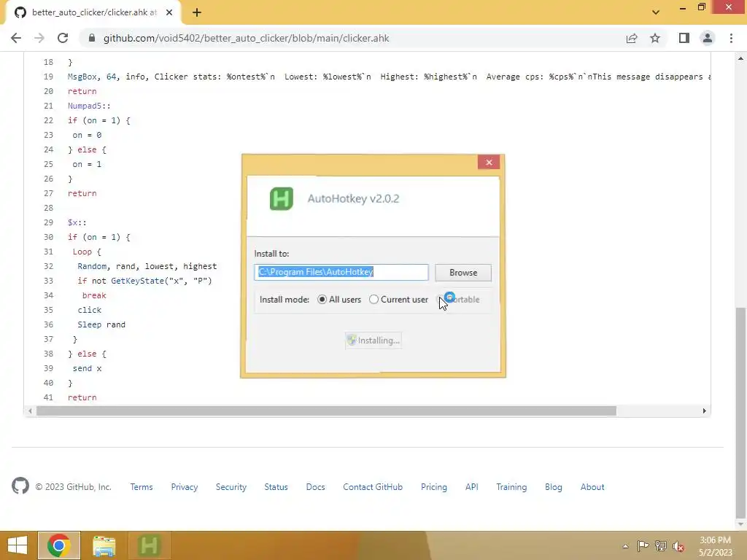This screenshot has height=560, width=747.
Task: Open Contact GitHub footer link
Action: point(373,486)
